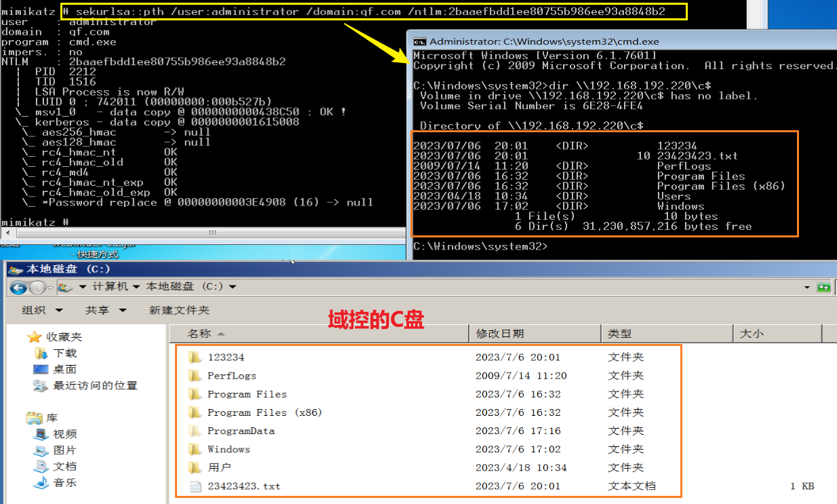Select the Program Files (x86) name

tap(265, 412)
